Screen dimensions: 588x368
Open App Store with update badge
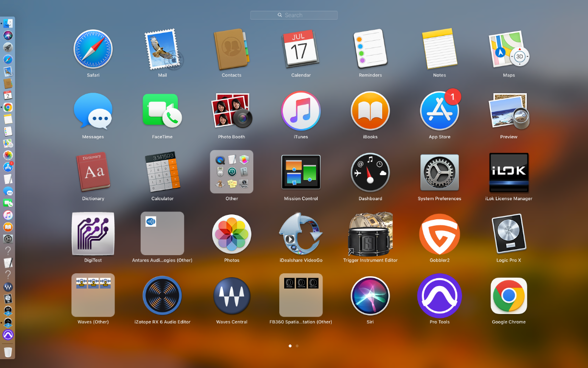pos(439,110)
